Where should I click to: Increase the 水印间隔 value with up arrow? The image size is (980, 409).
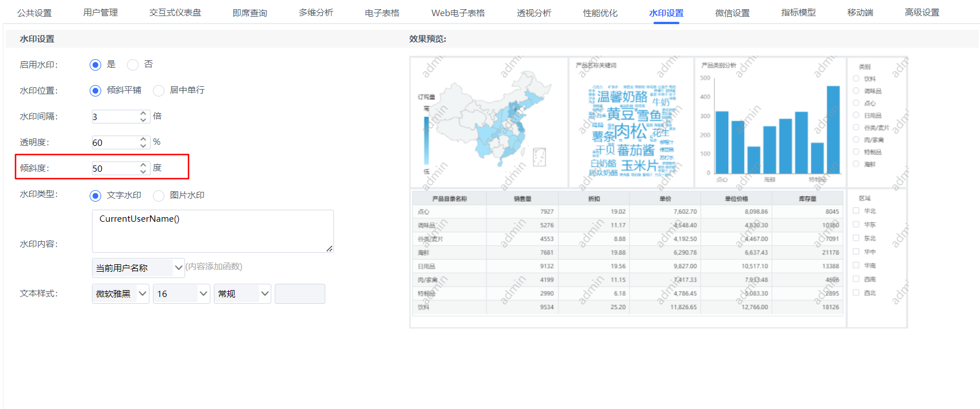[143, 114]
